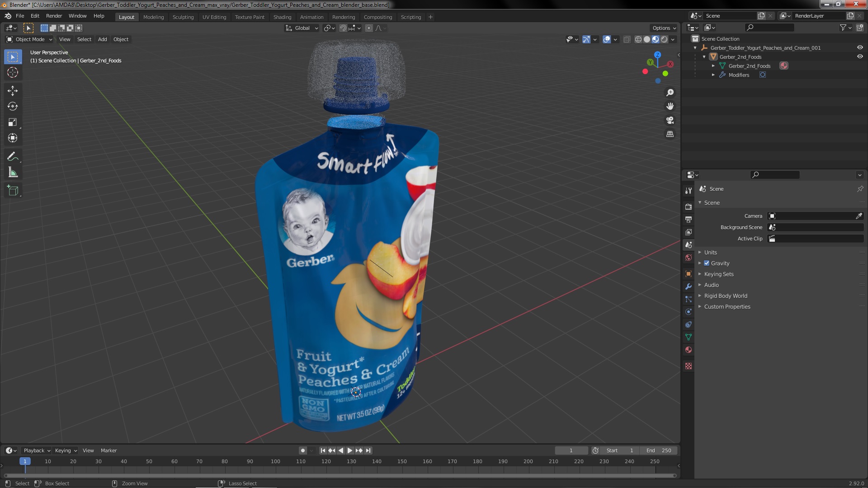Open the View Layer properties tab
Image resolution: width=868 pixels, height=488 pixels.
pos(689,232)
